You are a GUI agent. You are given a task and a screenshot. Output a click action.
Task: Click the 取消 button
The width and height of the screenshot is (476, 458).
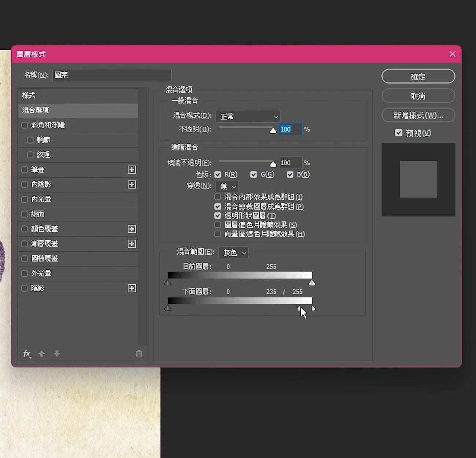(418, 96)
